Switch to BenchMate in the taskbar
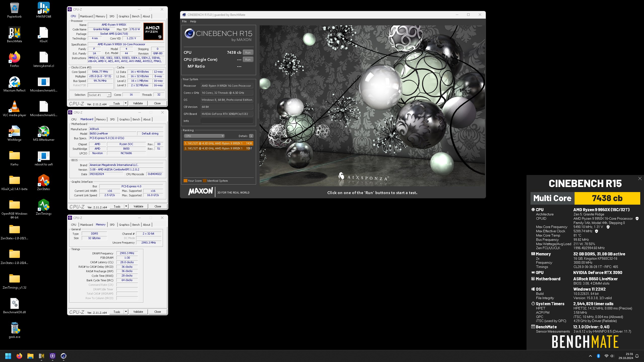Screen dimensions: 644x362 click(x=42, y=356)
